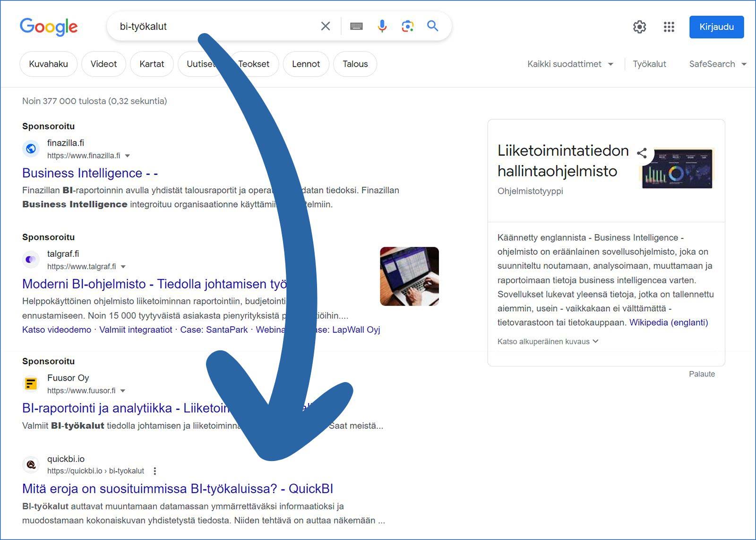Click the Fuusor Oy favicon
Viewport: 756px width, 540px height.
(x=31, y=383)
